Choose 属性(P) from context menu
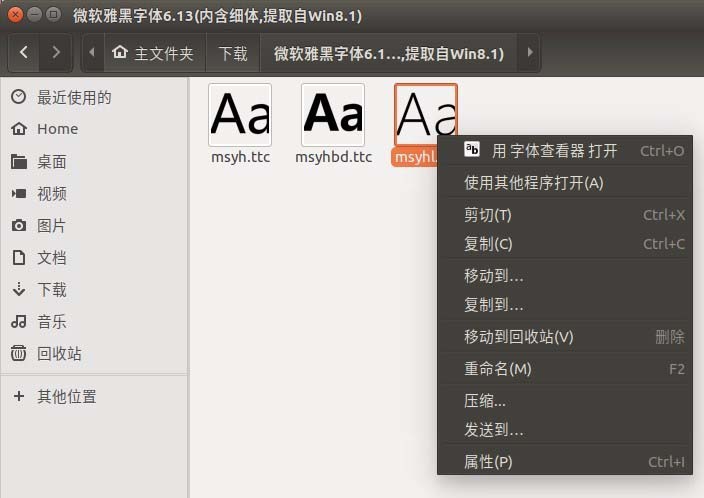Viewport: 704px width, 498px height. coord(565,462)
